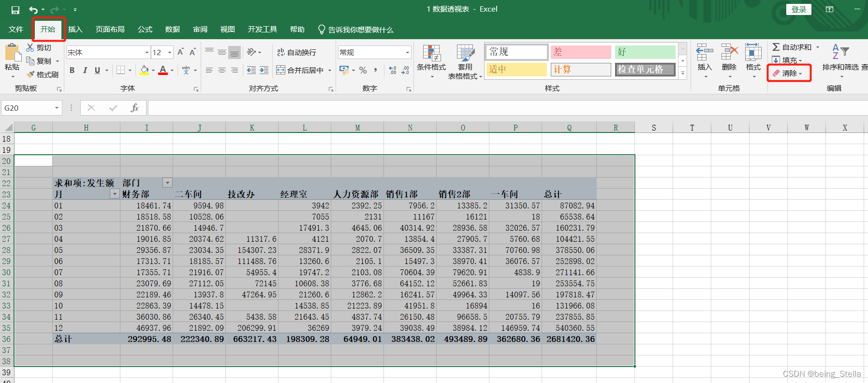The image size is (868, 383).
Task: Click the orientation text-angle icon
Action: point(251,52)
